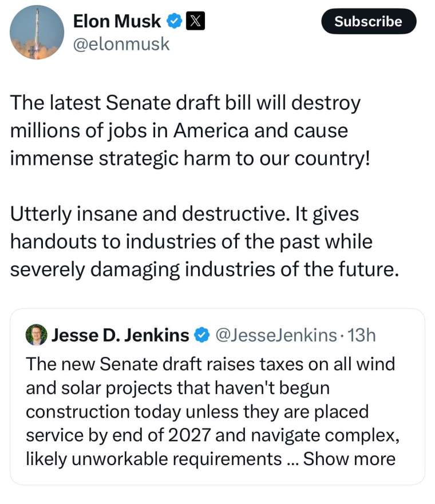Screen dimensions: 435x504
Task: Visit the @elonmusk handle
Action: coord(121,44)
